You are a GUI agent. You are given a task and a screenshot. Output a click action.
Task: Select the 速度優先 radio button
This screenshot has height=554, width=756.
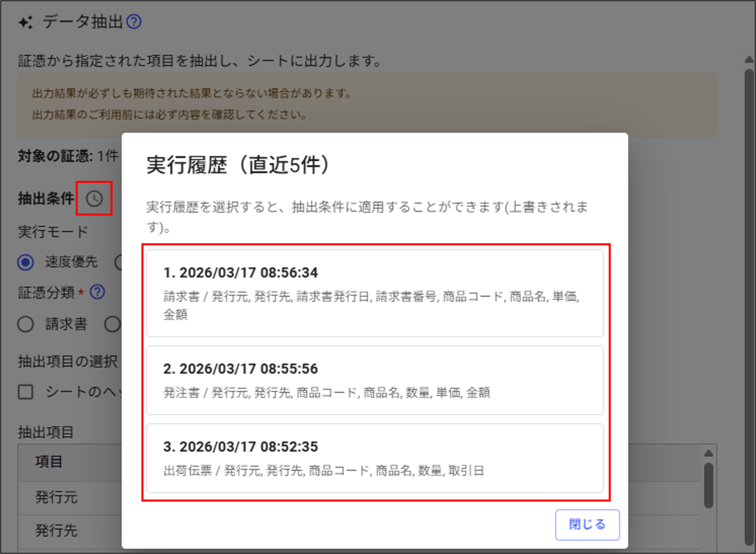click(x=26, y=262)
